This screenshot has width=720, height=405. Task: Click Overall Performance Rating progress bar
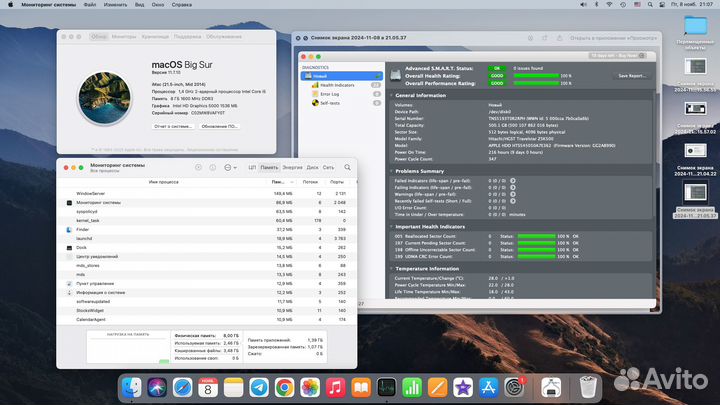pyautogui.click(x=536, y=83)
